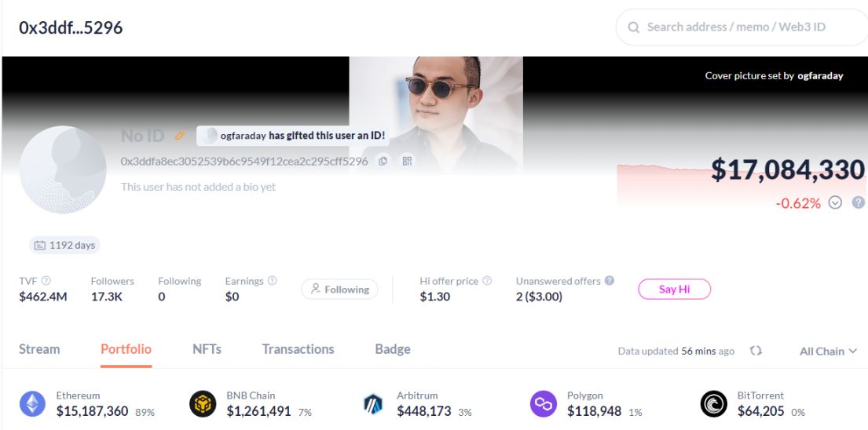Switch to the Stream tab
The image size is (868, 430).
coord(39,349)
